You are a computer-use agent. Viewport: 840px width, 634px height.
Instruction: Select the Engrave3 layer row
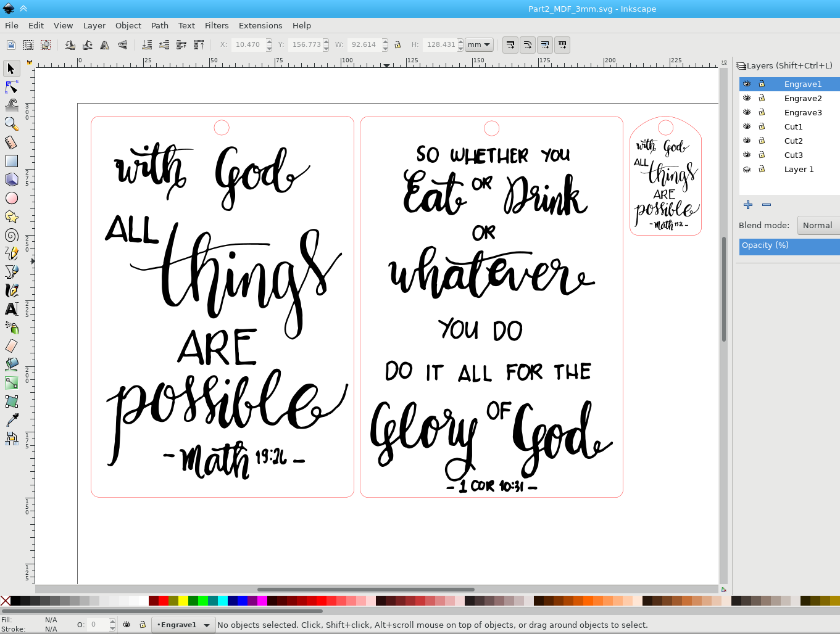tap(789, 112)
